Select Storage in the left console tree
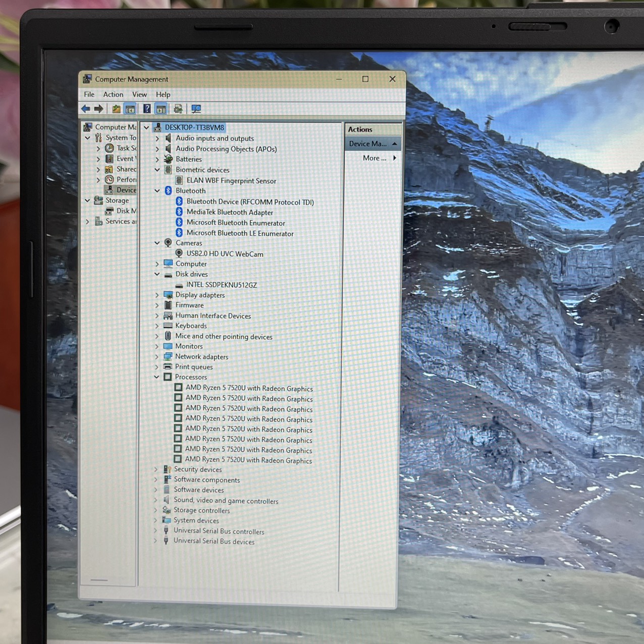The width and height of the screenshot is (644, 644). (x=117, y=200)
